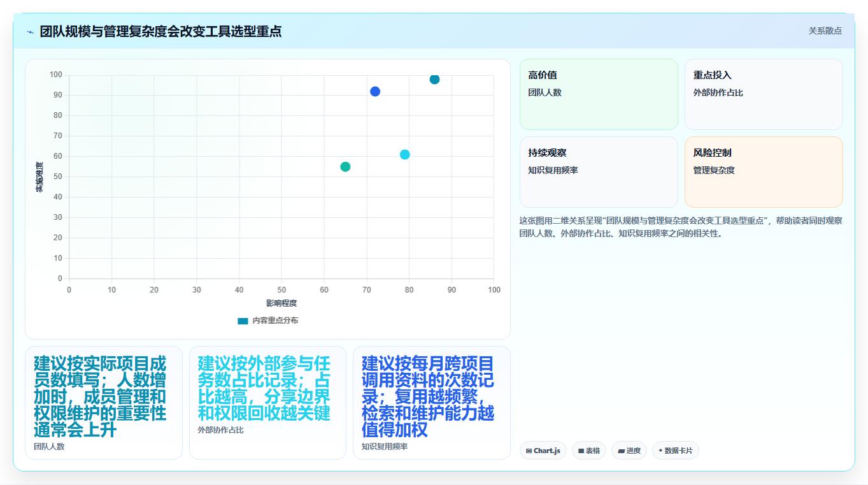Click the title 团队规模与管理复杂度会改变工具选型重点
The width and height of the screenshot is (868, 485).
tap(160, 31)
